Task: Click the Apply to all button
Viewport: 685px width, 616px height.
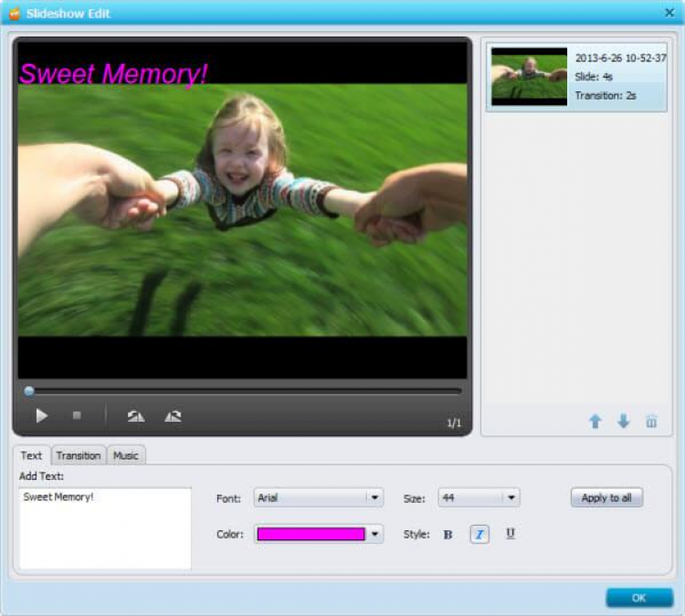Action: [606, 498]
